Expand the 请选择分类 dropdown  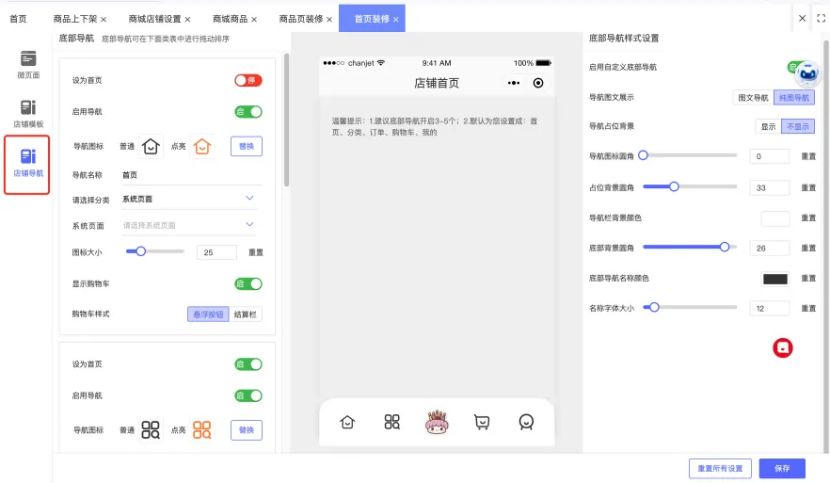pos(189,199)
